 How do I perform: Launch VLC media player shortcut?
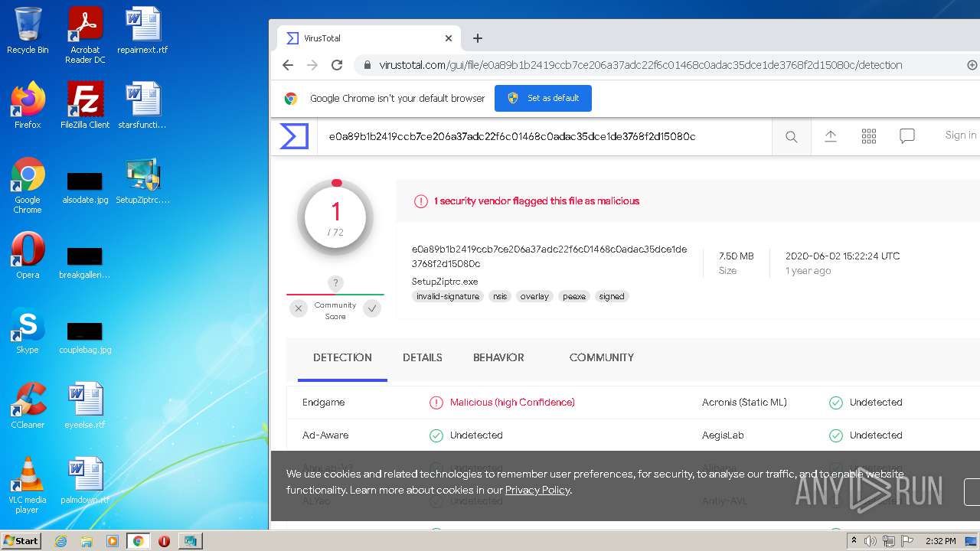click(x=28, y=485)
